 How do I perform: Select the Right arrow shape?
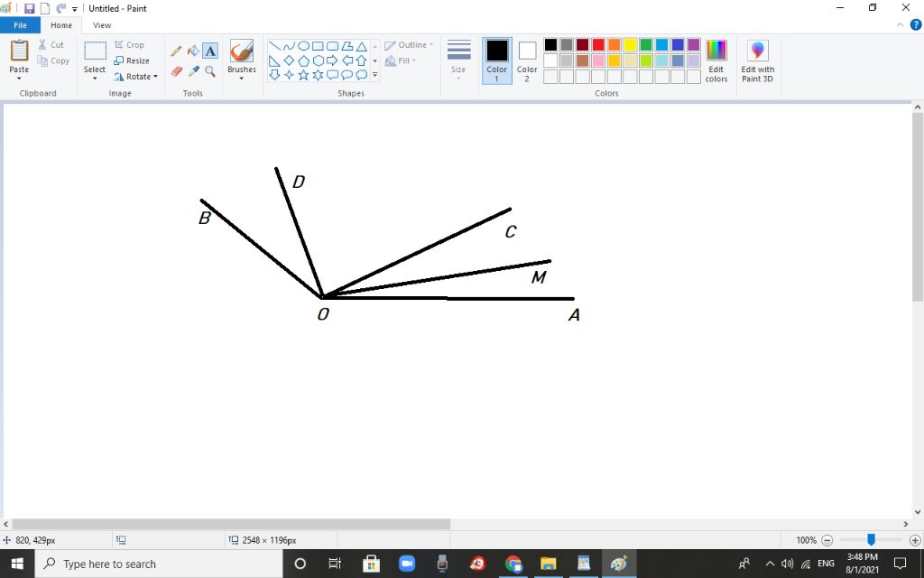[332, 61]
